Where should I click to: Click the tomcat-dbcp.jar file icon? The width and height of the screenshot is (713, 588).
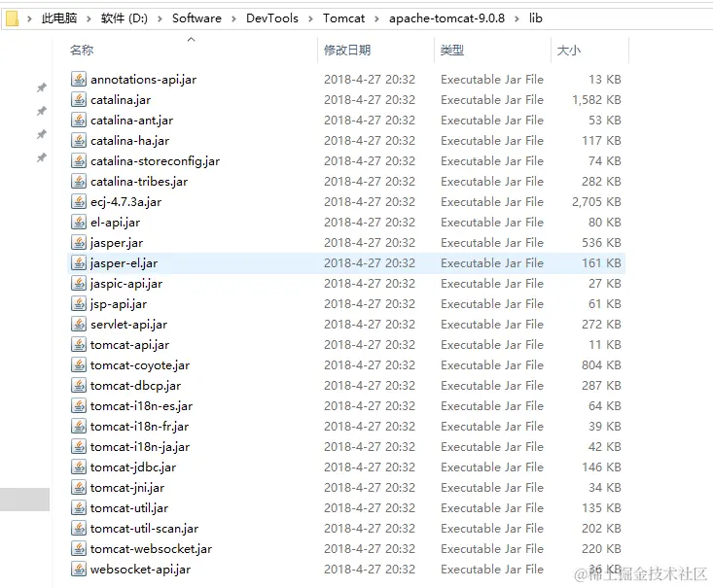coord(79,386)
